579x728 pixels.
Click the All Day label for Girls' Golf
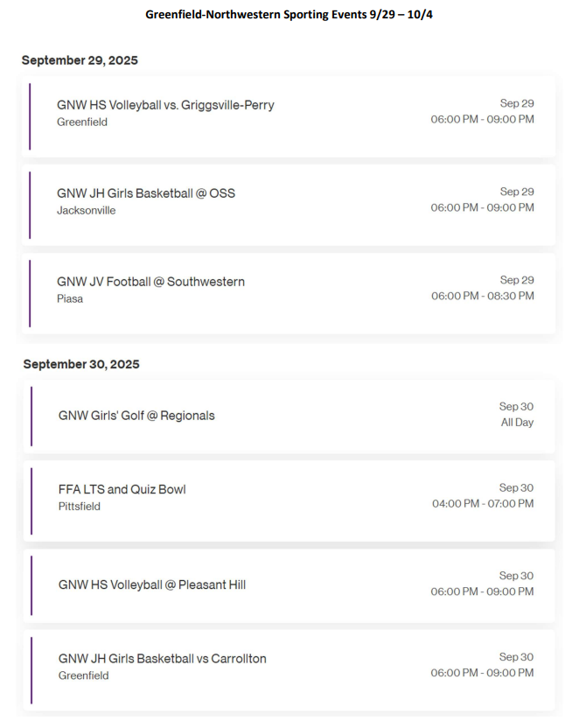coord(517,423)
